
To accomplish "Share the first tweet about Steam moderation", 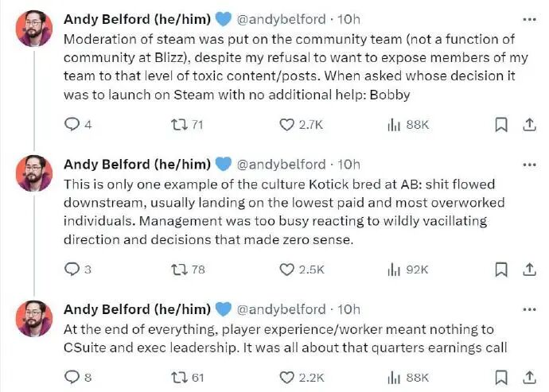I will pos(528,124).
